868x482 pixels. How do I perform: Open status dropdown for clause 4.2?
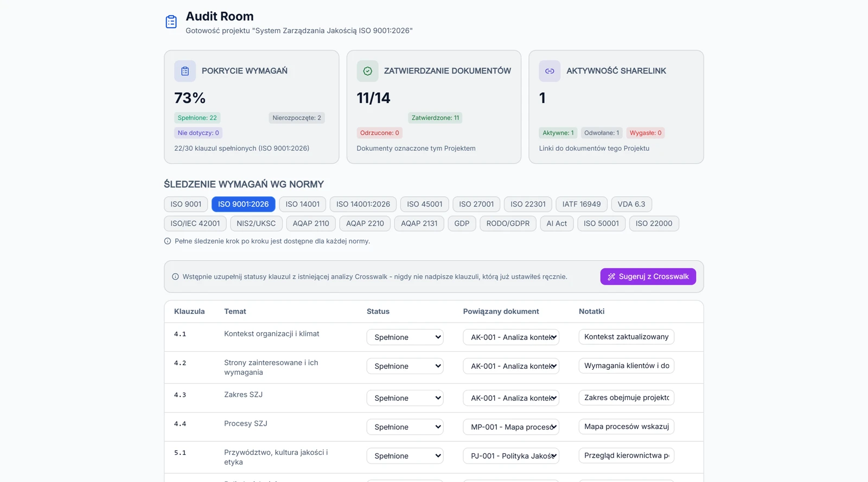(405, 367)
